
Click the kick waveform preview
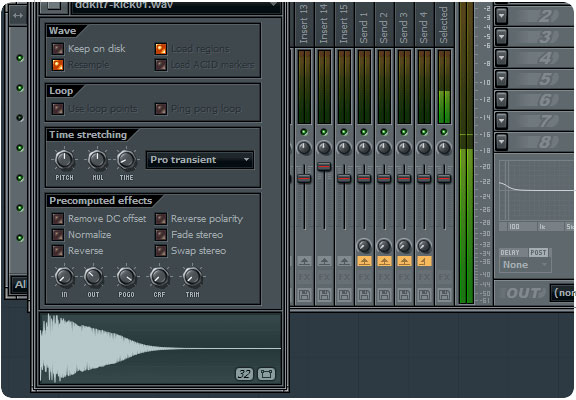(x=160, y=348)
